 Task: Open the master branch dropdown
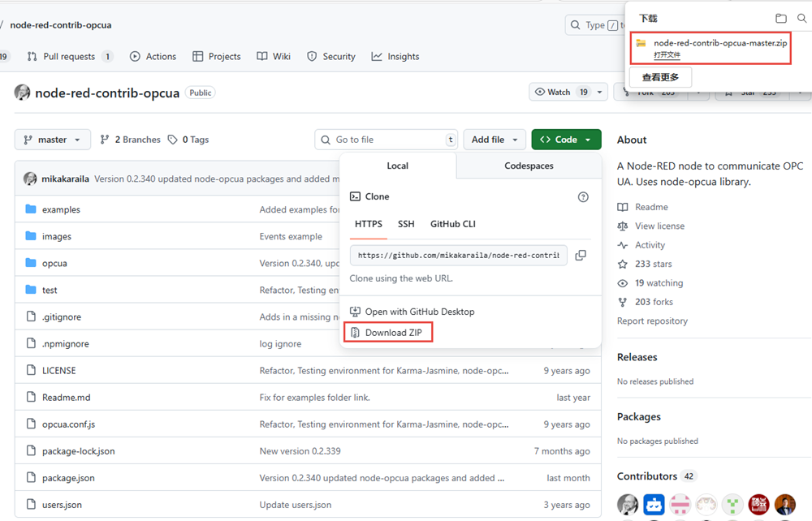[52, 140]
